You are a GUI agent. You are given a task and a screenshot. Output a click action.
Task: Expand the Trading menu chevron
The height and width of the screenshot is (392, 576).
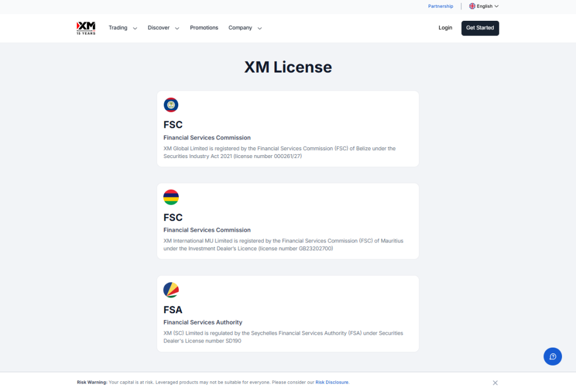pyautogui.click(x=135, y=28)
